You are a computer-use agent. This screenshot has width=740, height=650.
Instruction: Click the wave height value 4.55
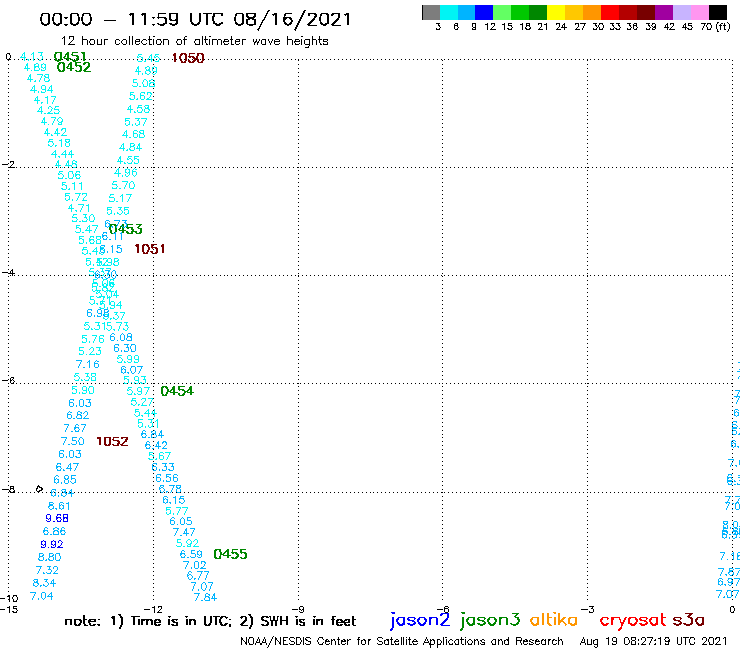pyautogui.click(x=128, y=160)
